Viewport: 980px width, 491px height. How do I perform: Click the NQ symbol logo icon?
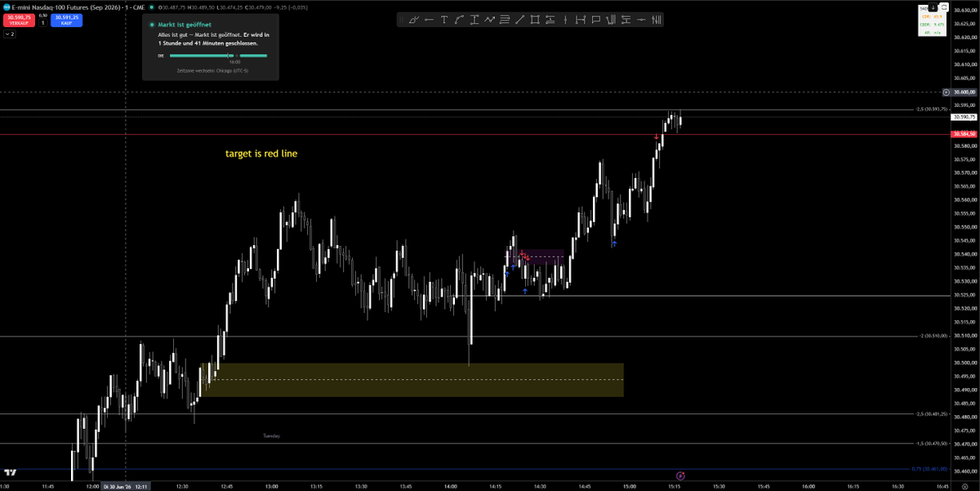point(7,7)
